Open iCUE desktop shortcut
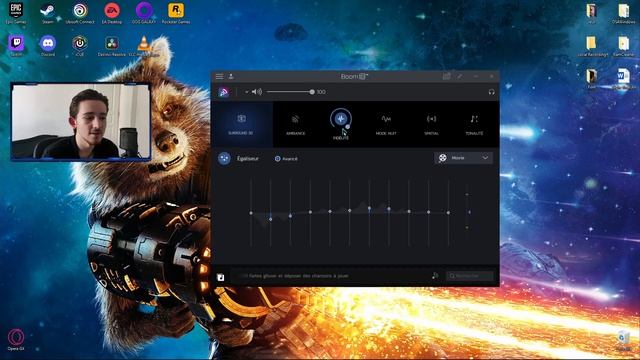The image size is (640, 360). click(x=80, y=45)
